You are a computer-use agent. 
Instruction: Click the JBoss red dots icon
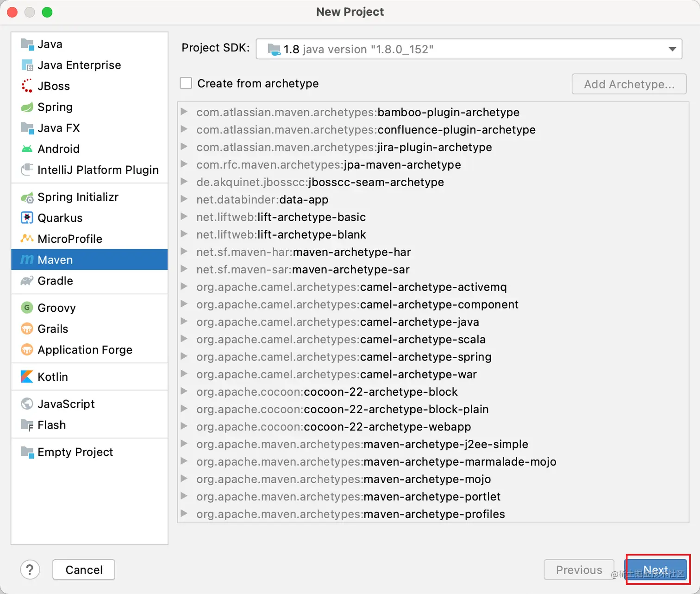27,86
